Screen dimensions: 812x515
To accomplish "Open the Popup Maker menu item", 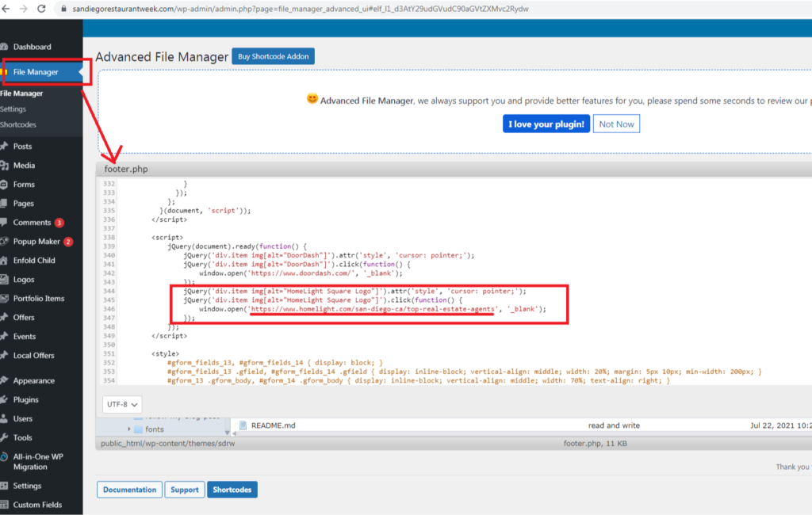I will pyautogui.click(x=36, y=242).
